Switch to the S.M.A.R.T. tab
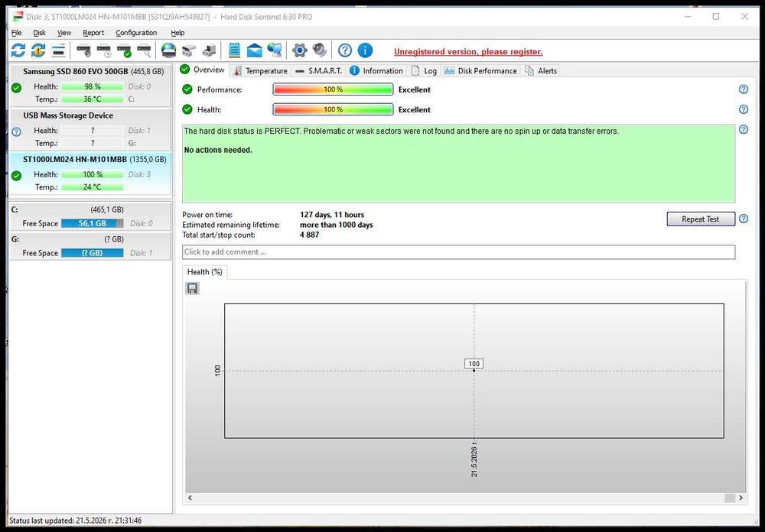The width and height of the screenshot is (765, 532). click(x=318, y=71)
